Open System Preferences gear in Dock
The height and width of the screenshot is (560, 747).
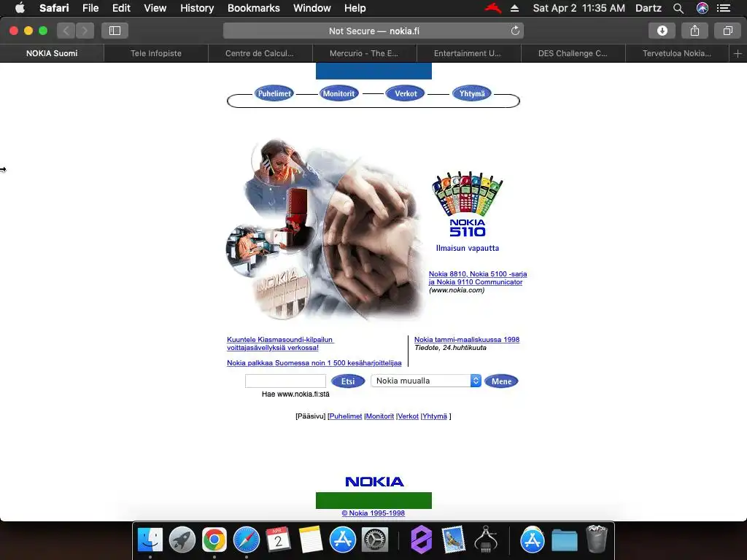pos(375,540)
